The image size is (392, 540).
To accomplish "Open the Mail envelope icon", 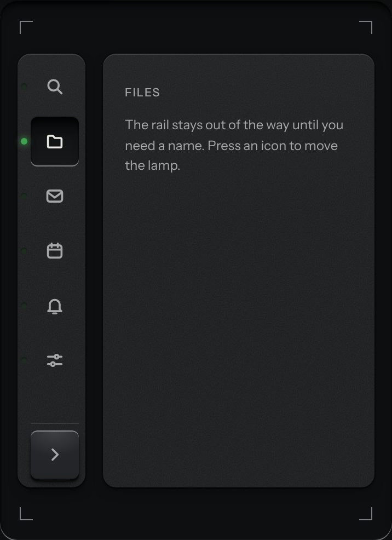I will coord(55,196).
